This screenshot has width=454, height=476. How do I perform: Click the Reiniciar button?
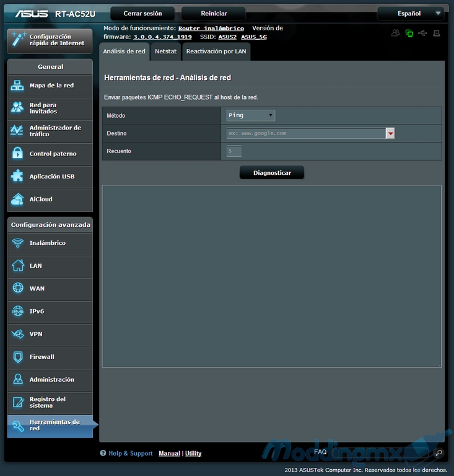(214, 14)
